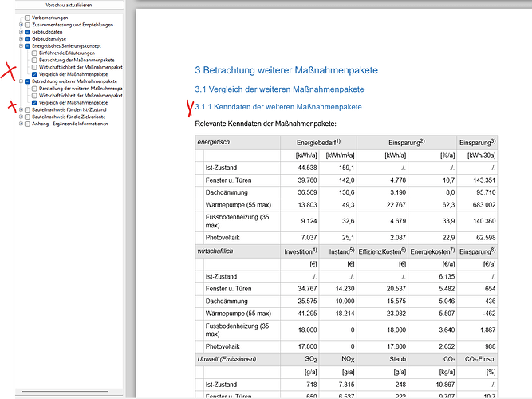Uncheck Vergleich der Maßnahmenpakete under Energetisches Sanierungskonzept
The width and height of the screenshot is (532, 399).
click(34, 74)
